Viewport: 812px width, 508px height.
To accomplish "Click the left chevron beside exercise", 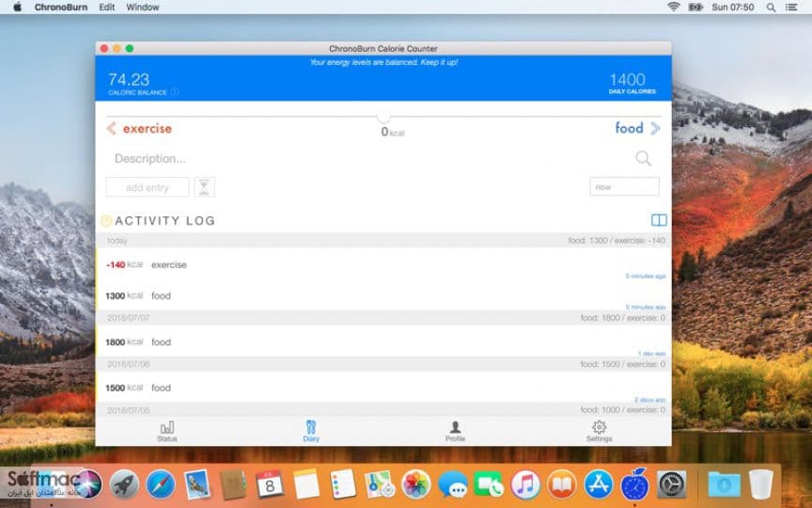I will click(111, 129).
